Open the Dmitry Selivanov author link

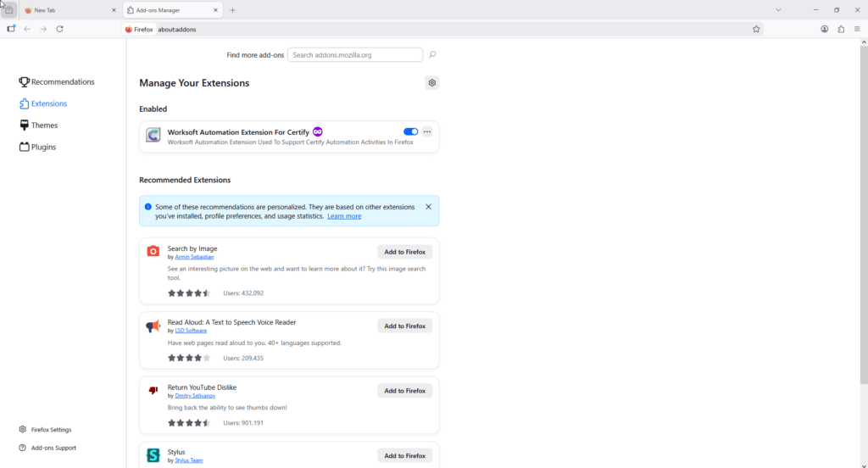[195, 396]
